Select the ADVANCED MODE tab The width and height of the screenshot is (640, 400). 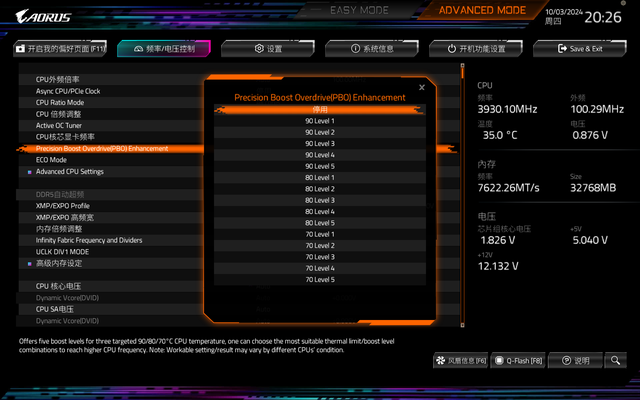tap(482, 10)
